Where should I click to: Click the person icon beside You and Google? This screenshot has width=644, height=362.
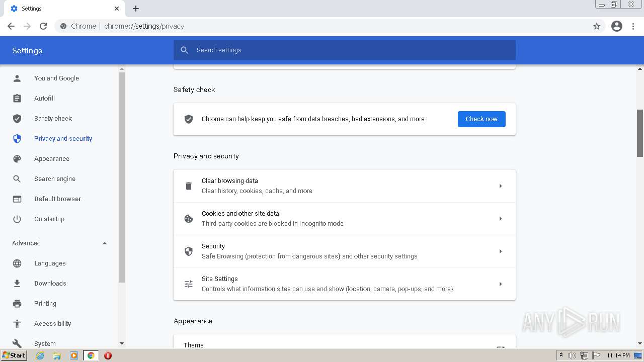[17, 78]
